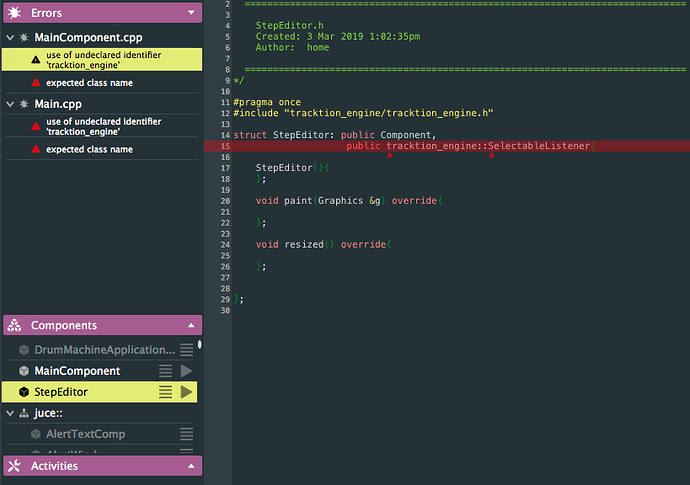Click the highlighted error line 15 in editor
690x485 pixels.
tap(447, 146)
